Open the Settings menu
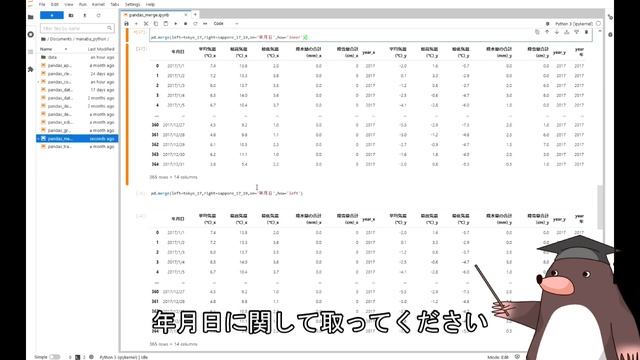 point(132,4)
